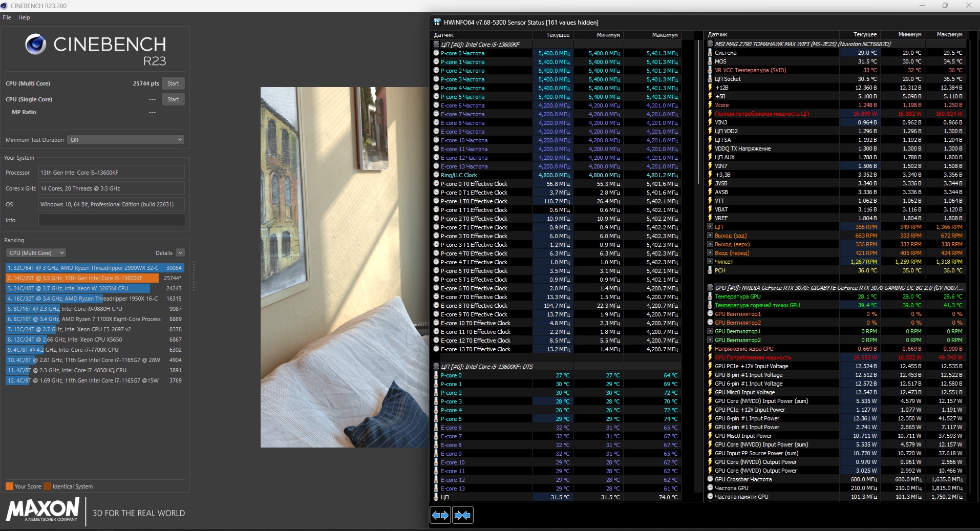Click lightning icon beside GPU Потребляемая мощность
The width and height of the screenshot is (980, 531).
tap(710, 357)
